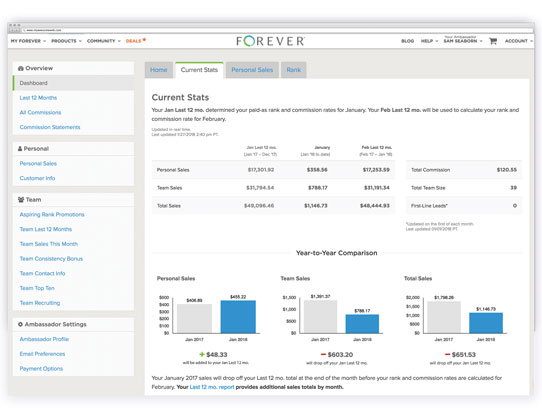
Task: Open Aspiring Rank Promotions link
Action: (x=52, y=215)
